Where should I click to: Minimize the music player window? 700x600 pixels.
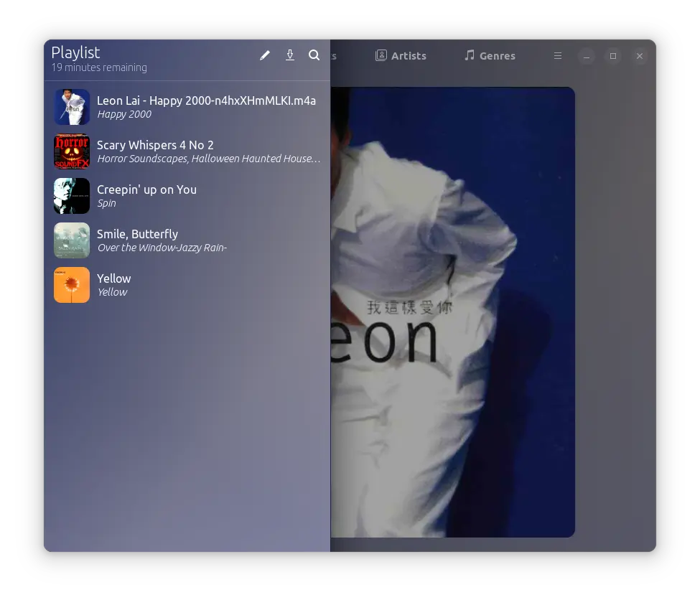tap(587, 56)
